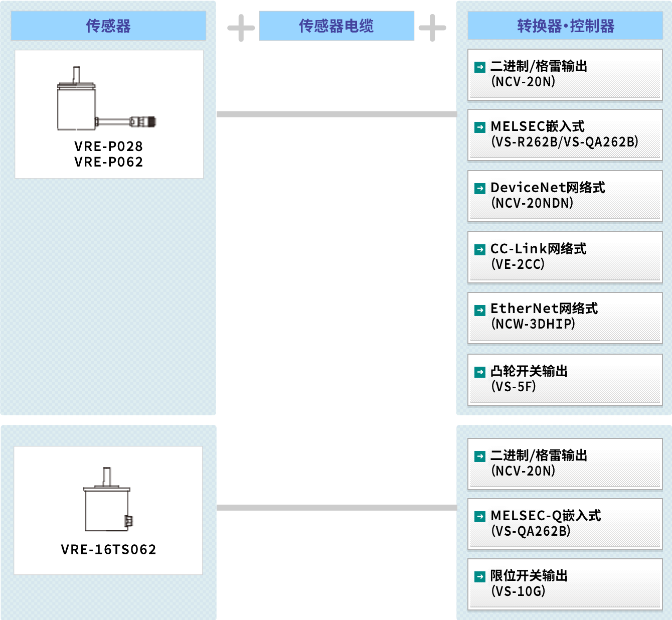Open EtherNet网络式 (NCW-3DHIP) link
Viewport: 672px width, 620px height.
click(x=565, y=318)
